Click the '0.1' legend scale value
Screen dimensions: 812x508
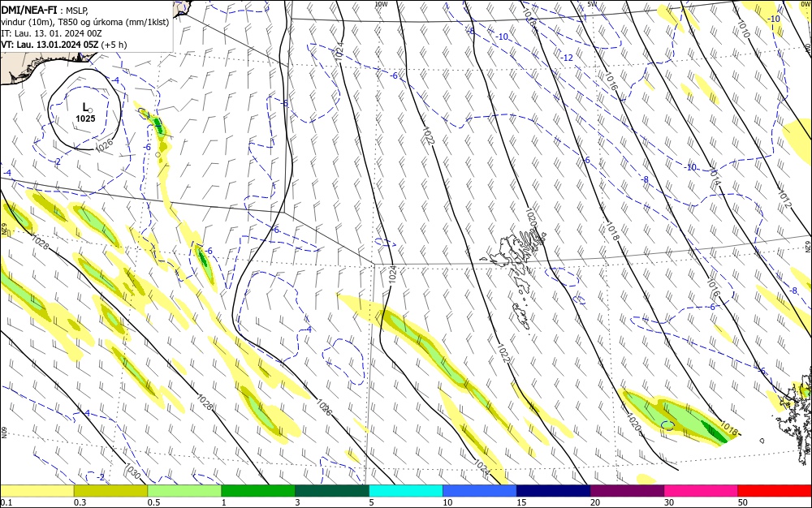pos(6,502)
